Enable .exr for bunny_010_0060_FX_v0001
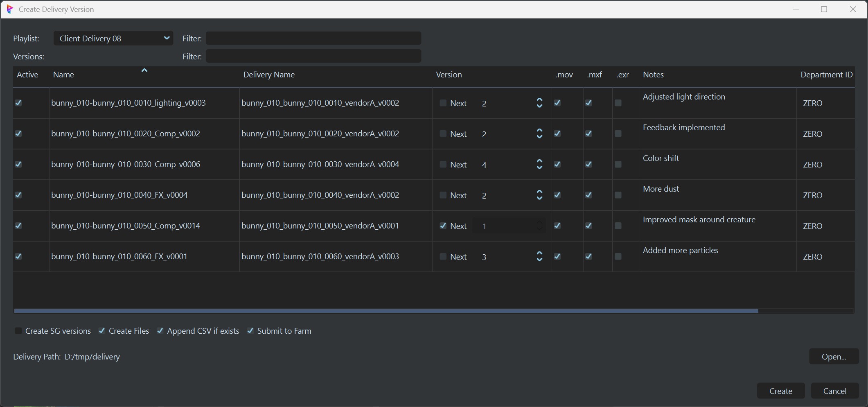Screen dimensions: 868x407 click(x=618, y=256)
